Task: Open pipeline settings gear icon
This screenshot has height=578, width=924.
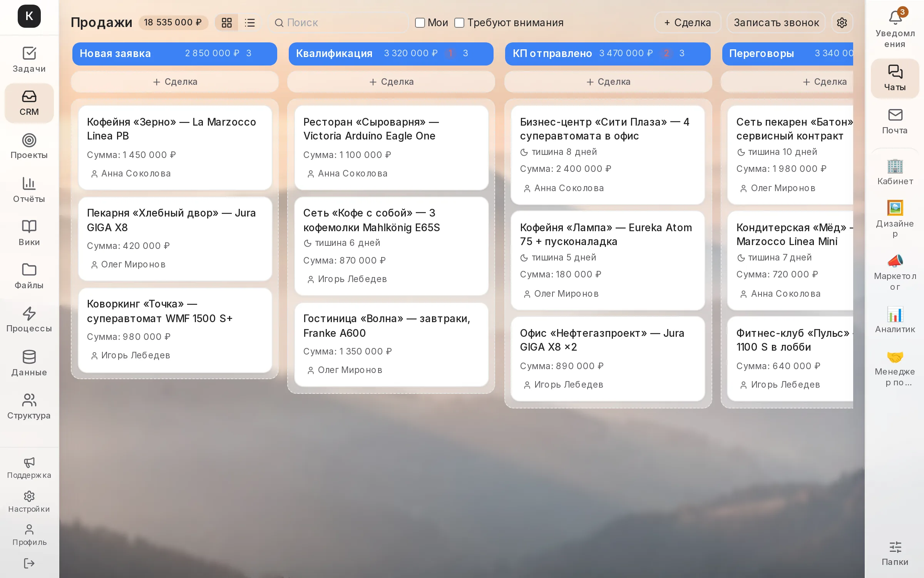Action: (x=842, y=23)
